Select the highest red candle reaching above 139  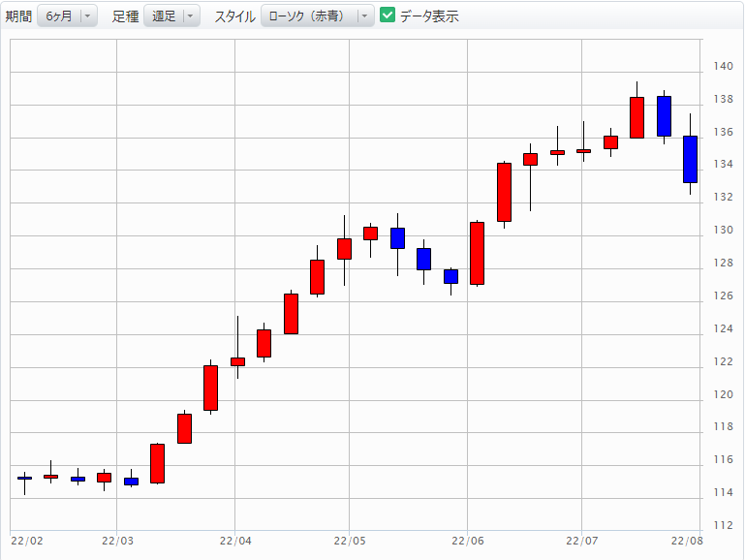point(637,117)
